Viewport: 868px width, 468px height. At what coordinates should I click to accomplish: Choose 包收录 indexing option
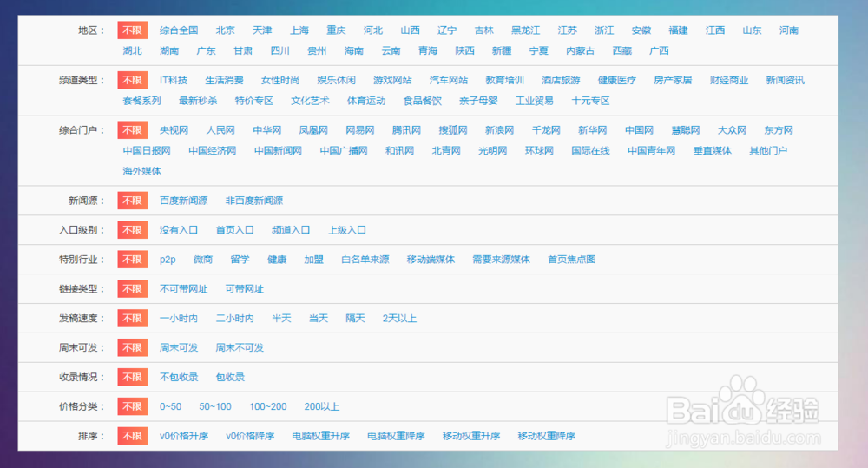click(x=230, y=377)
